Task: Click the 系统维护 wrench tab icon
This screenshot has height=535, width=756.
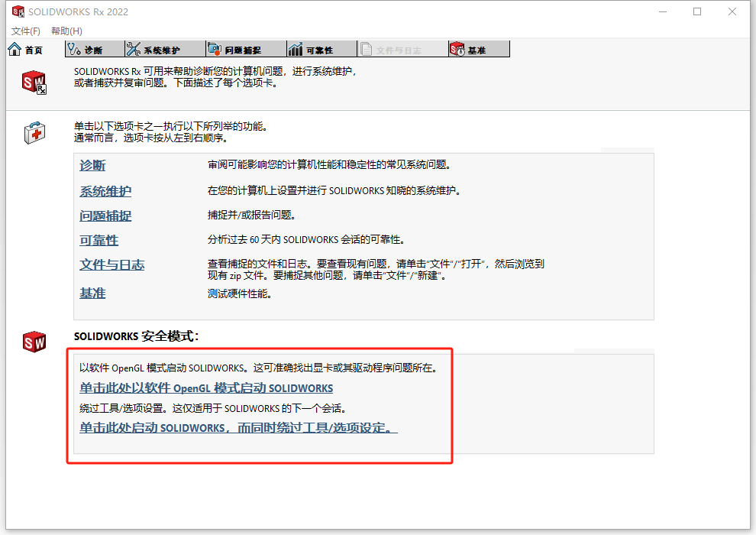Action: point(134,48)
